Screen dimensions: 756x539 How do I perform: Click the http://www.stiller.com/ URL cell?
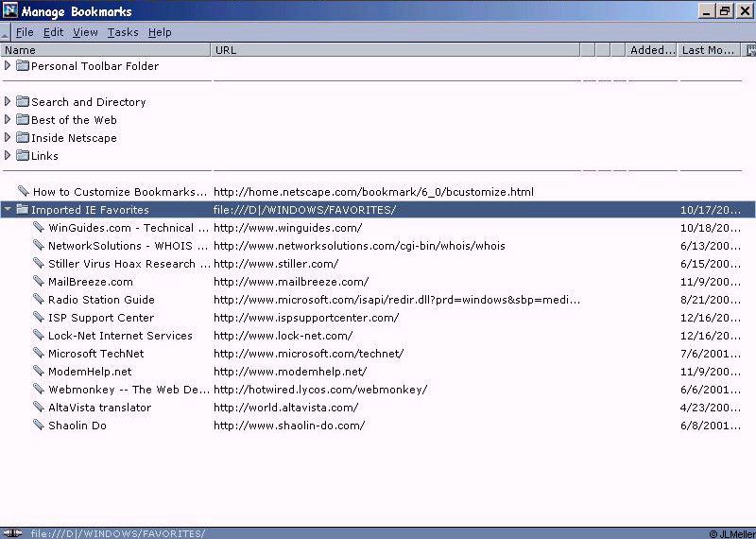click(276, 264)
